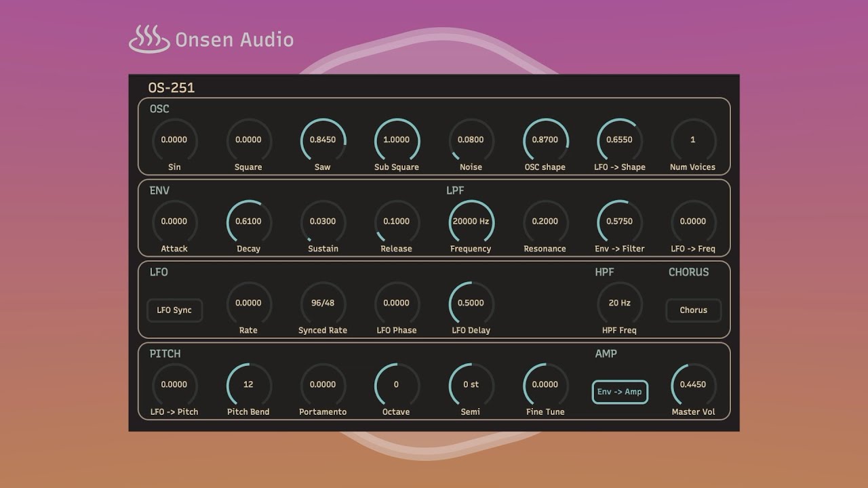The image size is (868, 488).
Task: Click the Semi knob showing 0 st
Action: (471, 384)
